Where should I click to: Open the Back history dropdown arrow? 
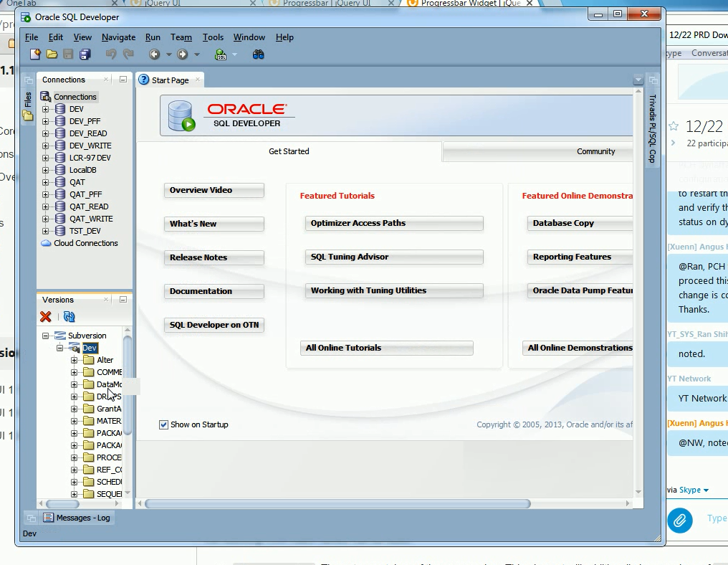coord(169,54)
